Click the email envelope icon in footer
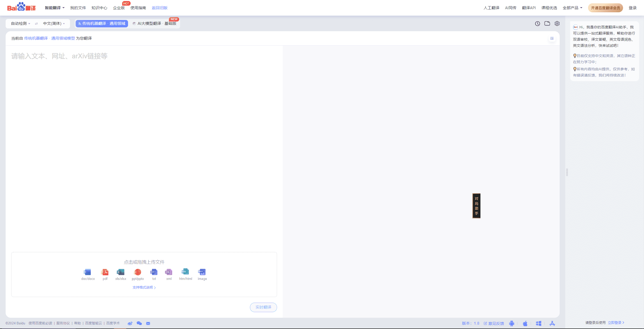Viewport: 644px width, 329px height. (148, 323)
